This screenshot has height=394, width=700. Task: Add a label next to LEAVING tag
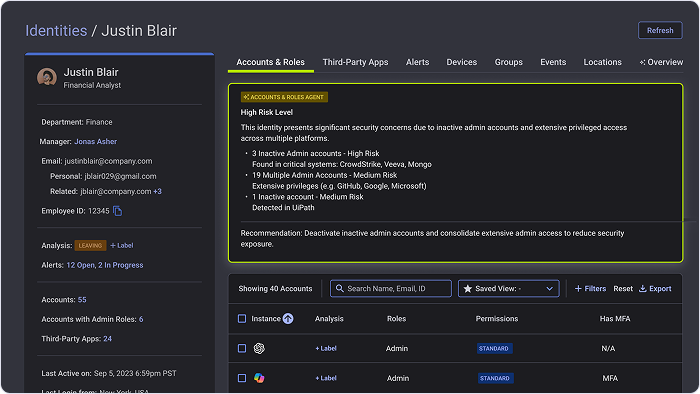click(122, 245)
